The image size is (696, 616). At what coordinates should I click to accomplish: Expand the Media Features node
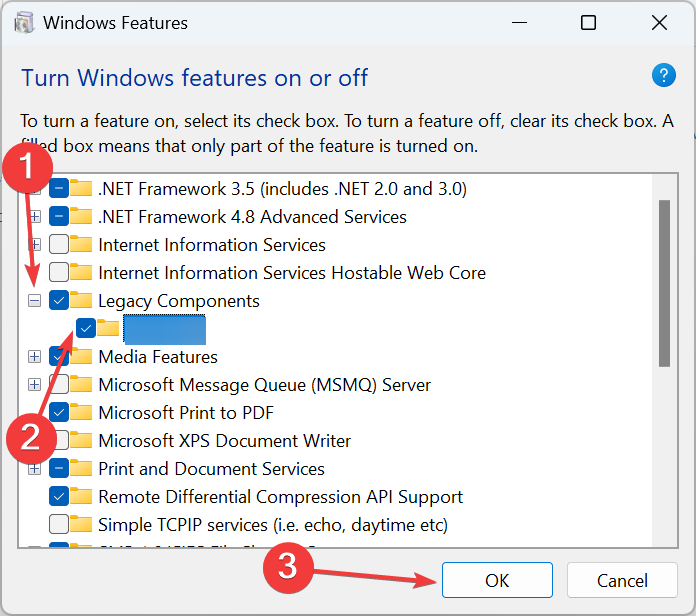(x=35, y=357)
